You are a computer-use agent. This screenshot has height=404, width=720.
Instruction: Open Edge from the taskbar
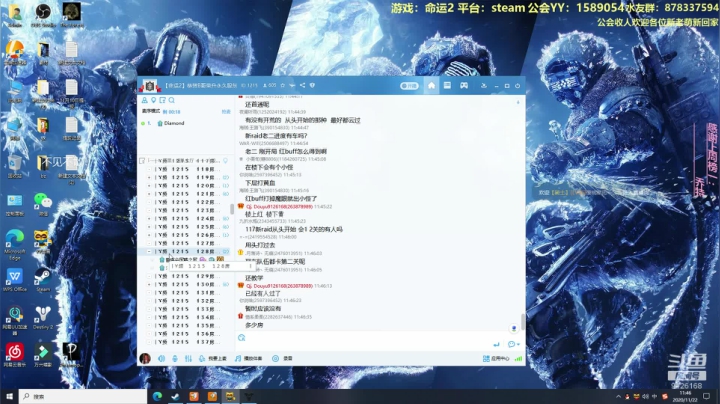[157, 396]
